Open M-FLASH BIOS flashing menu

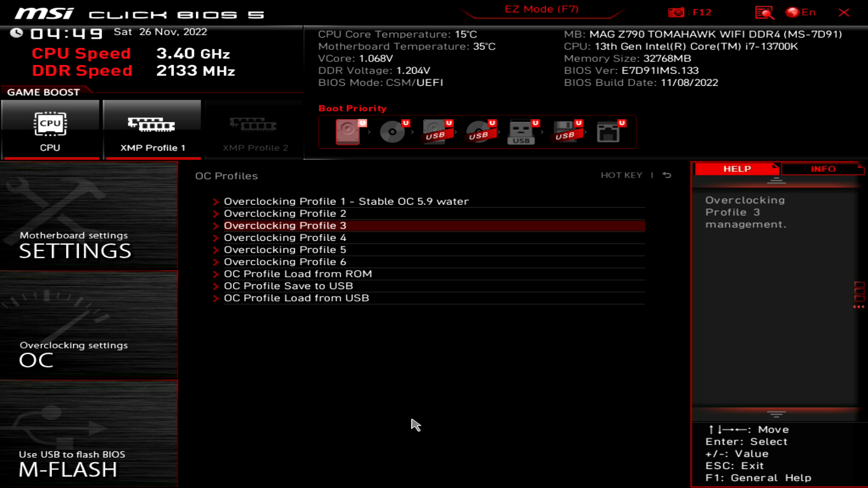tap(89, 434)
